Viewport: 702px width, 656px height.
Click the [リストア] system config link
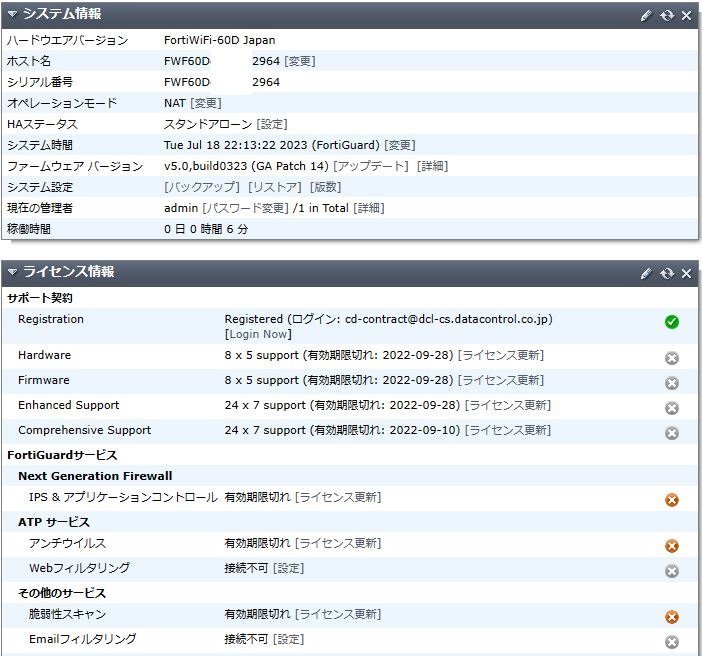click(x=275, y=187)
